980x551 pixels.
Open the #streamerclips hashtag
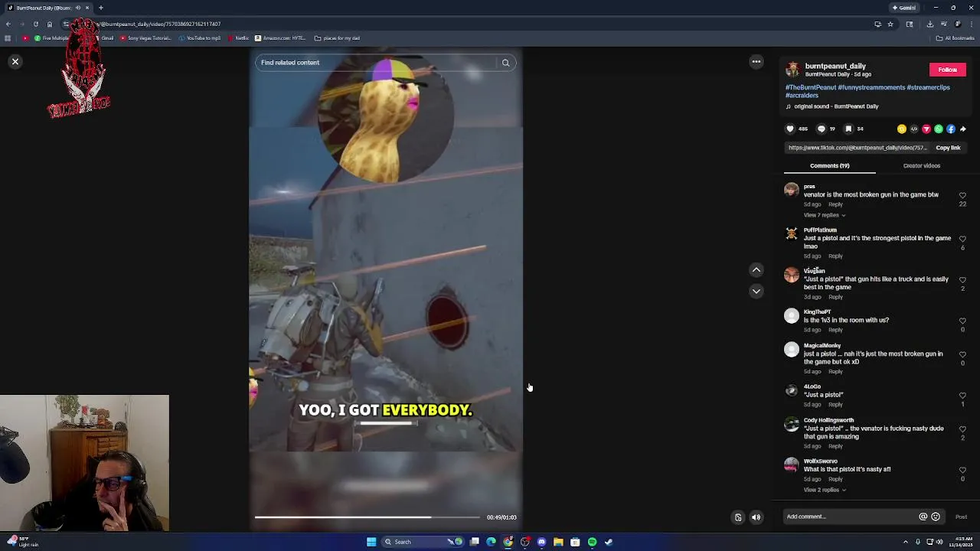pos(929,87)
